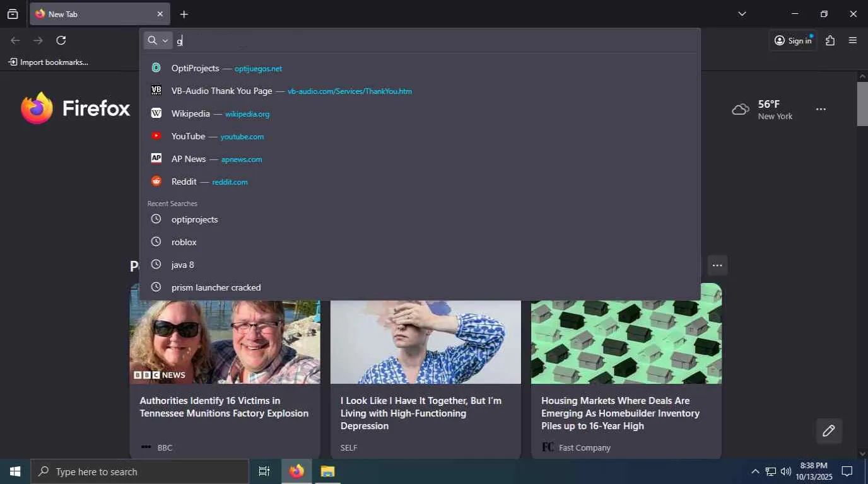
Task: Sign in to a Firefox account
Action: (x=793, y=40)
